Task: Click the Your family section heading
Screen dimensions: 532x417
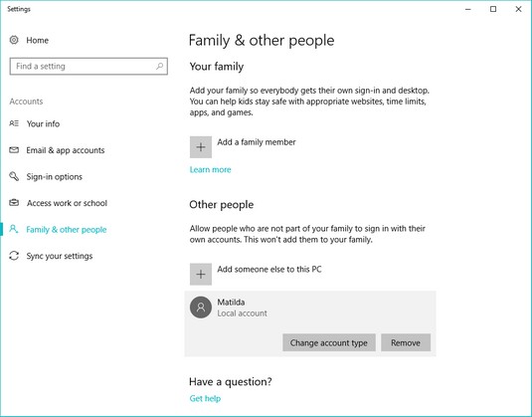Action: point(217,67)
